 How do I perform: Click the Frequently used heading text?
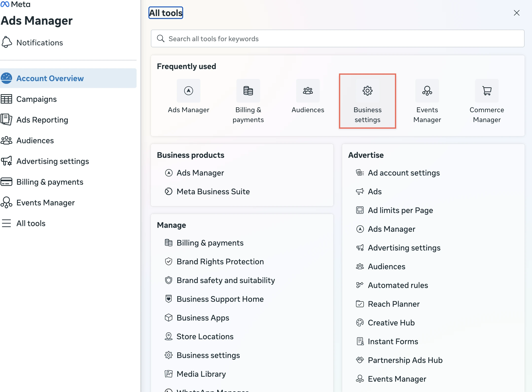click(186, 66)
